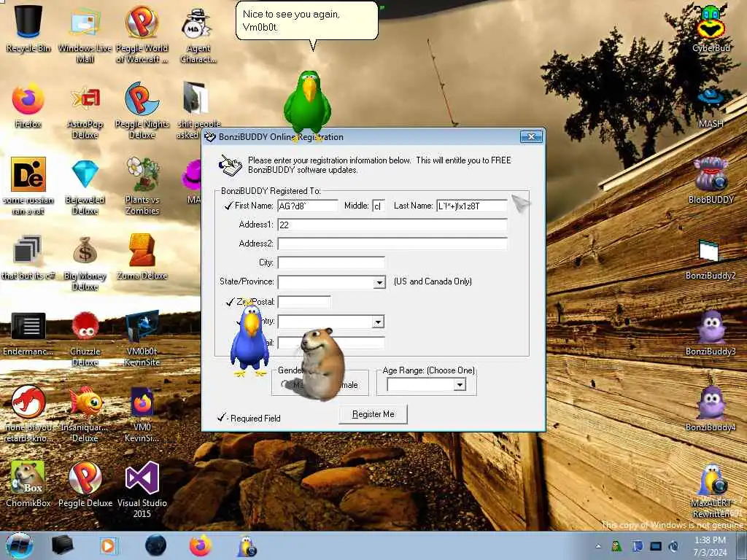Select the BonziBuddy taskbar button

(x=247, y=545)
